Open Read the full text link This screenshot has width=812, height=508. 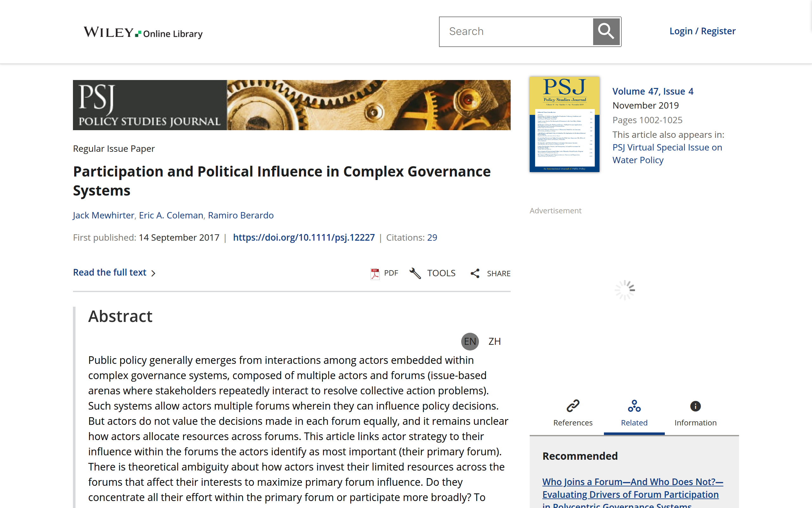click(110, 272)
